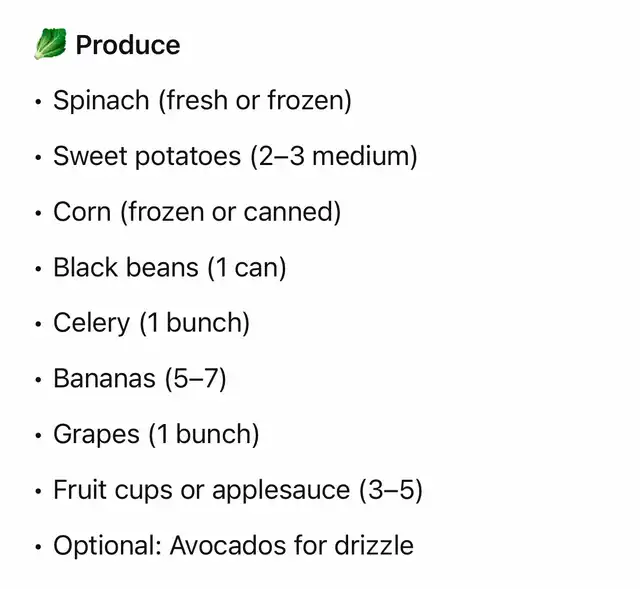Click the "(3–5)" quantity after applesauce
Viewport: 640px width, 589px height.
click(x=391, y=490)
